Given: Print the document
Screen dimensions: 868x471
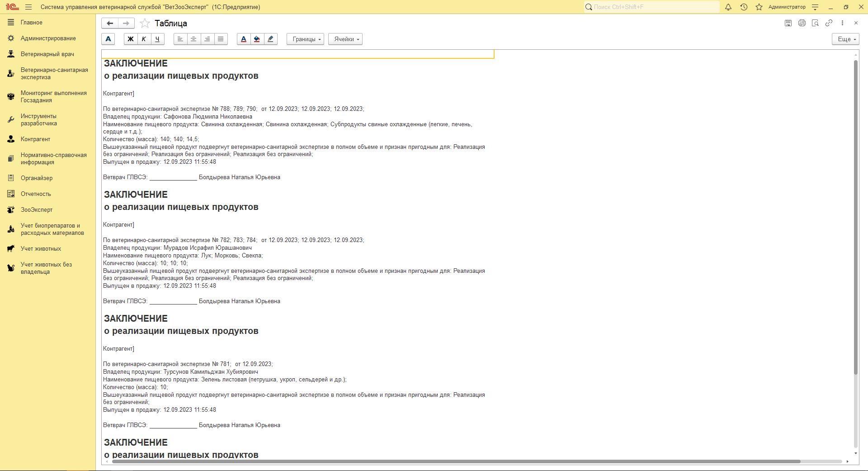Looking at the screenshot, I should pos(802,23).
